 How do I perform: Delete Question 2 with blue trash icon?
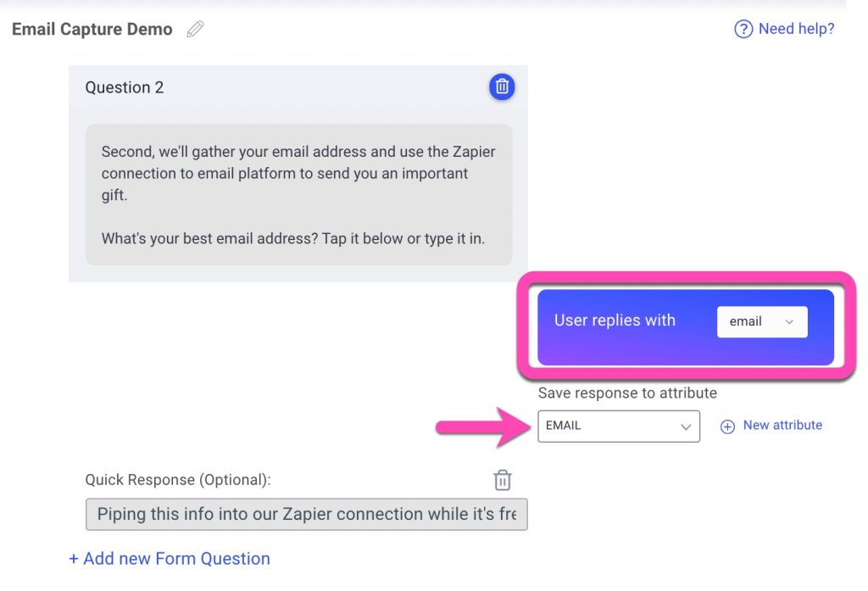[502, 87]
